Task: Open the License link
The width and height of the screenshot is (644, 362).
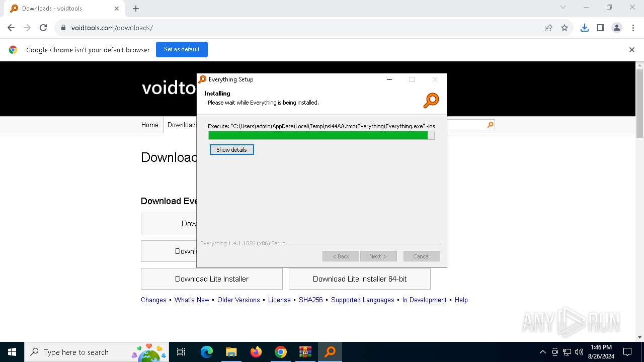Action: (279, 300)
